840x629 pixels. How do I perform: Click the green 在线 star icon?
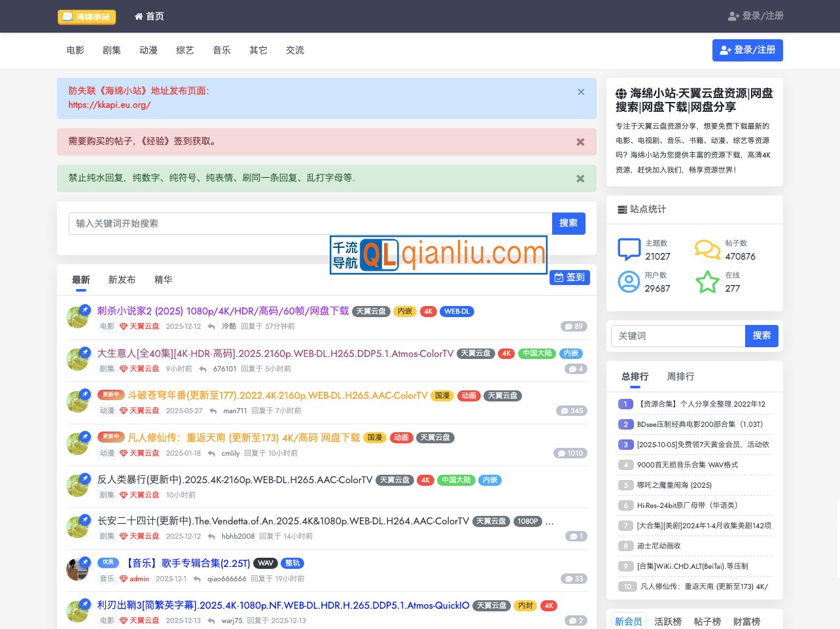pyautogui.click(x=707, y=282)
